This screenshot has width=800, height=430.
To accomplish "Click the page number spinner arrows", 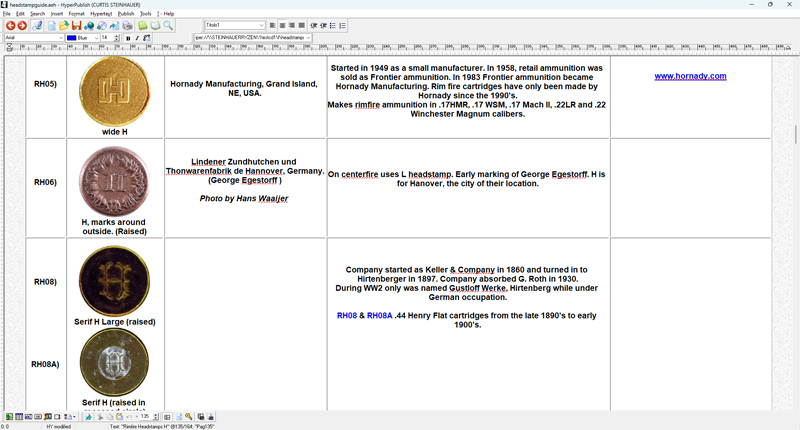I will [156, 417].
